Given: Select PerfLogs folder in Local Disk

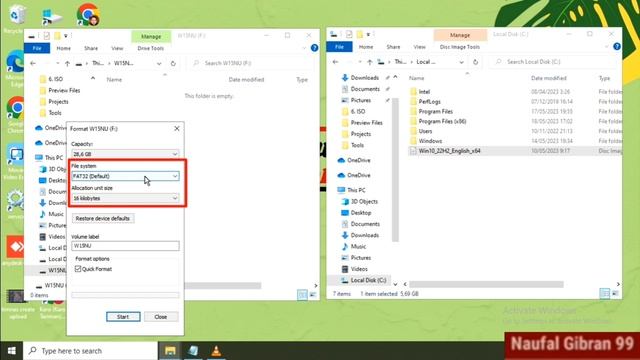Looking at the screenshot, I should coord(429,102).
